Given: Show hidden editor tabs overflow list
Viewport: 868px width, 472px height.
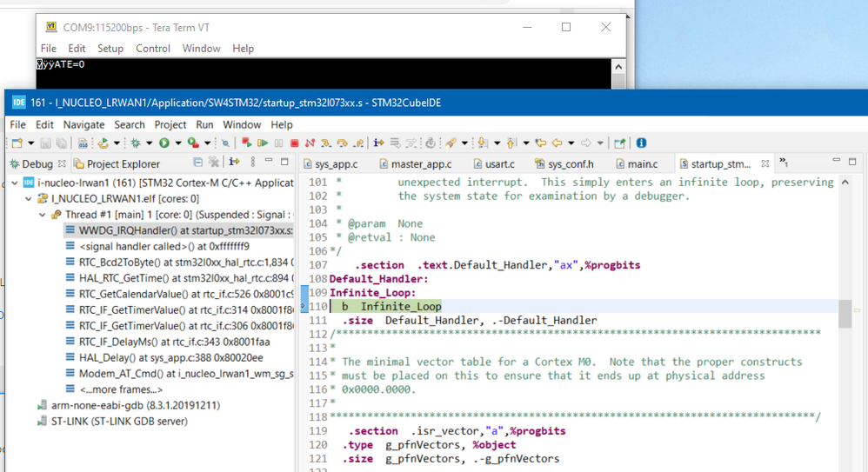Looking at the screenshot, I should point(783,163).
